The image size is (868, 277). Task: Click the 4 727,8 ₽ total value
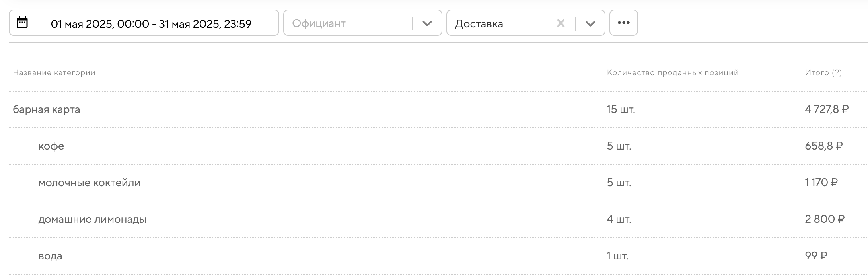(x=826, y=109)
